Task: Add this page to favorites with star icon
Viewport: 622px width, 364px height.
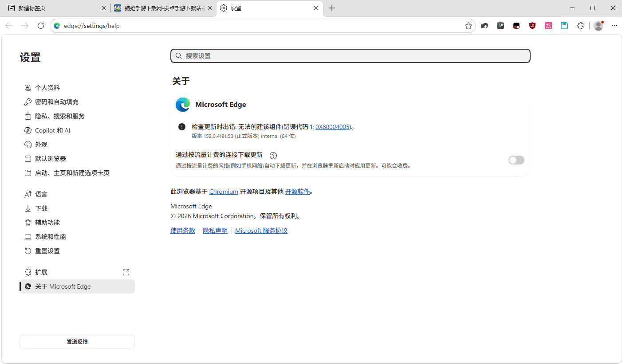Action: click(x=468, y=26)
